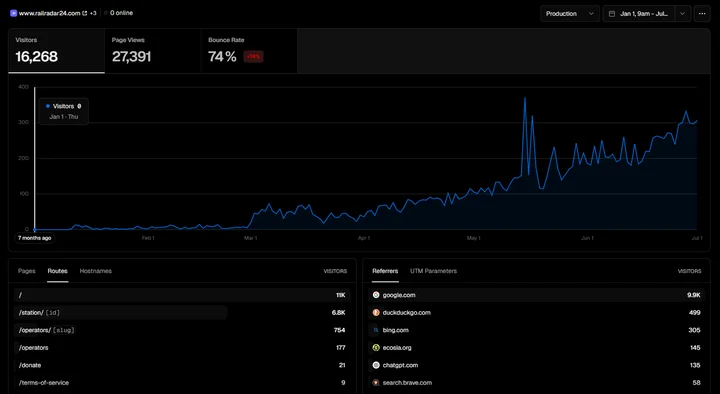This screenshot has height=394, width=720.
Task: Click the Jul 1 axis label
Action: click(x=697, y=238)
